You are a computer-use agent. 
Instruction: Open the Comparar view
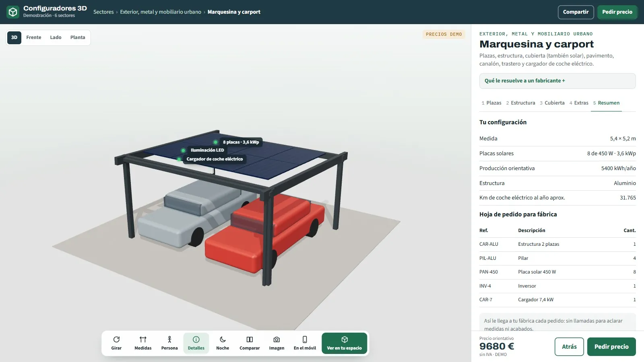pos(250,343)
